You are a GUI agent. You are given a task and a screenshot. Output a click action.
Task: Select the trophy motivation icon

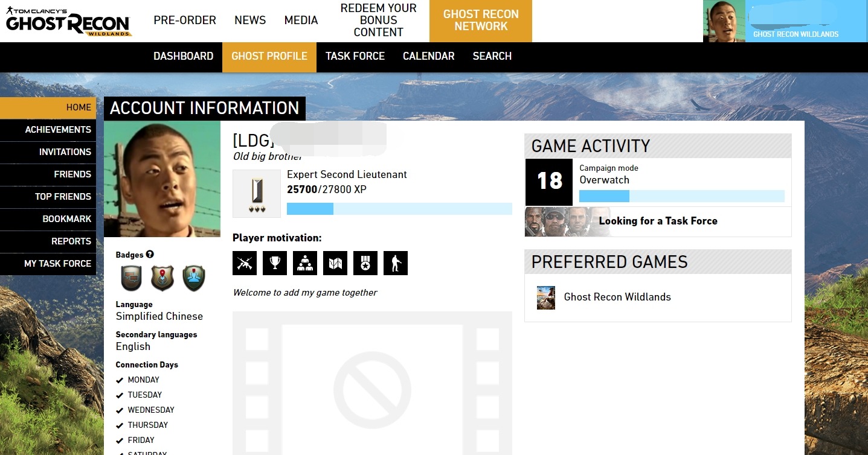(275, 262)
